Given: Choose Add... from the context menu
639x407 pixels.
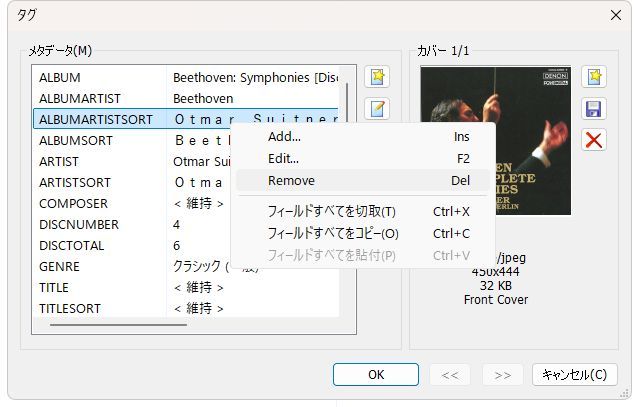Looking at the screenshot, I should point(284,136).
